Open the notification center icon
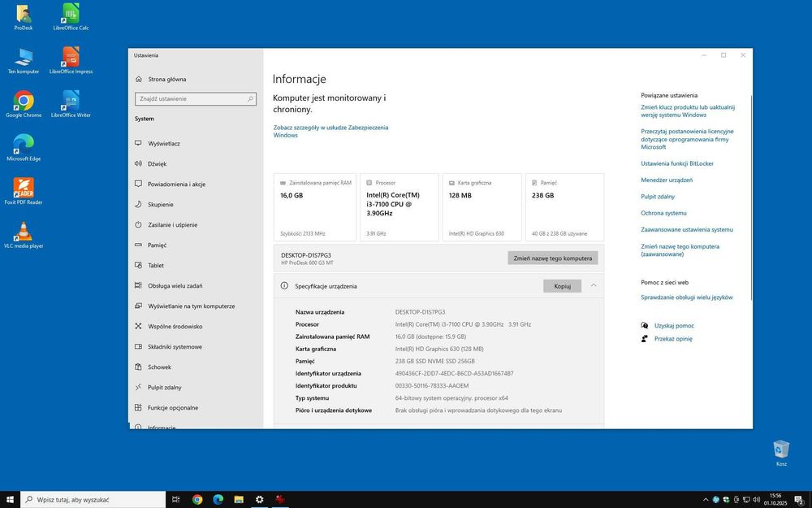 [x=799, y=500]
